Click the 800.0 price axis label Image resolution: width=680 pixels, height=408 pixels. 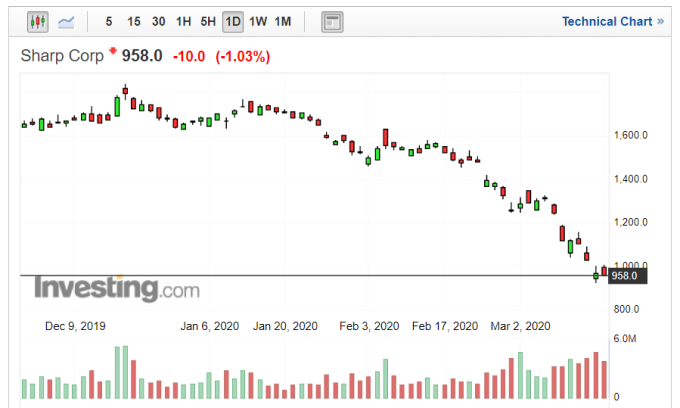pyautogui.click(x=626, y=309)
